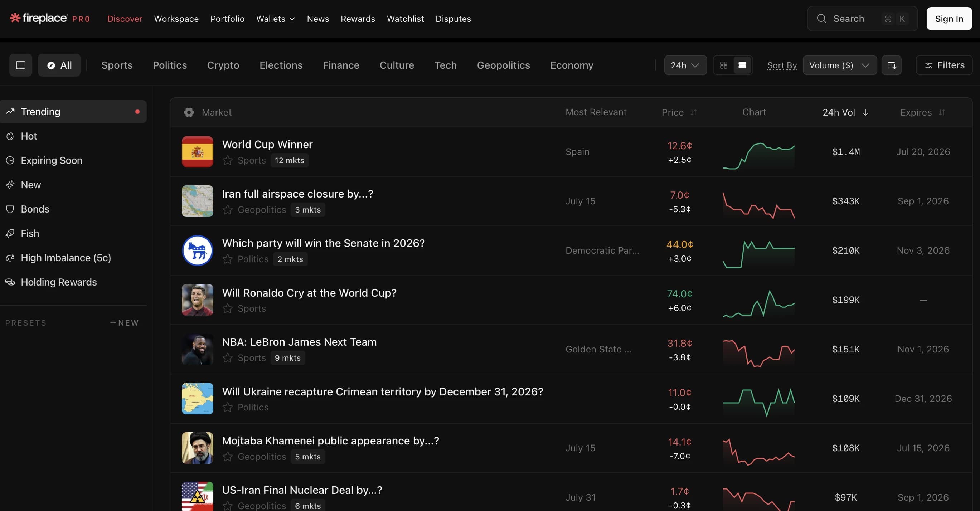Click the Senate 2026 price chart

[x=758, y=254]
